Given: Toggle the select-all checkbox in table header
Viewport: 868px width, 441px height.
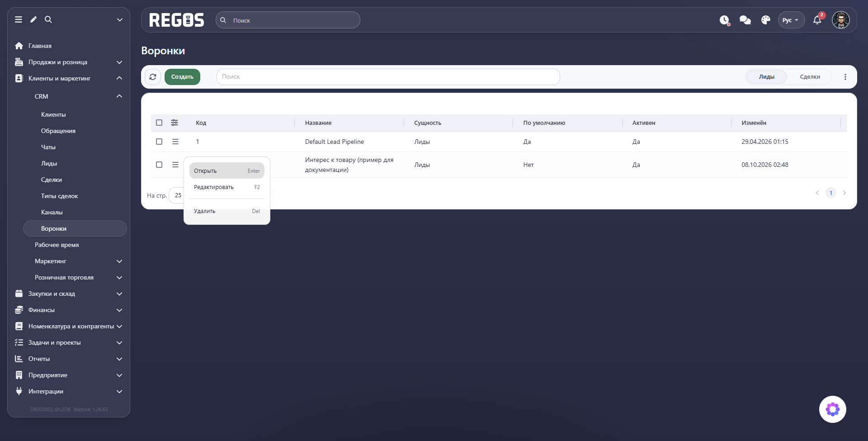Looking at the screenshot, I should point(159,123).
